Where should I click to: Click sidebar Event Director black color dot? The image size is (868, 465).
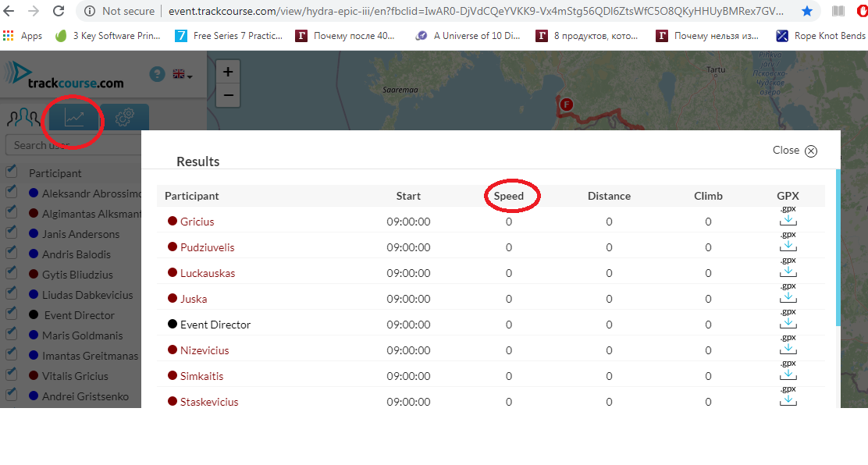(34, 314)
